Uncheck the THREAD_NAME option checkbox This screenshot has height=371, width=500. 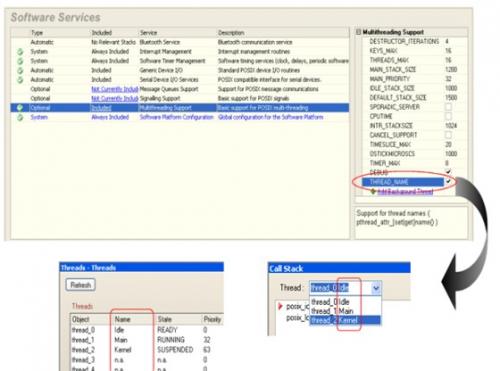tap(449, 182)
